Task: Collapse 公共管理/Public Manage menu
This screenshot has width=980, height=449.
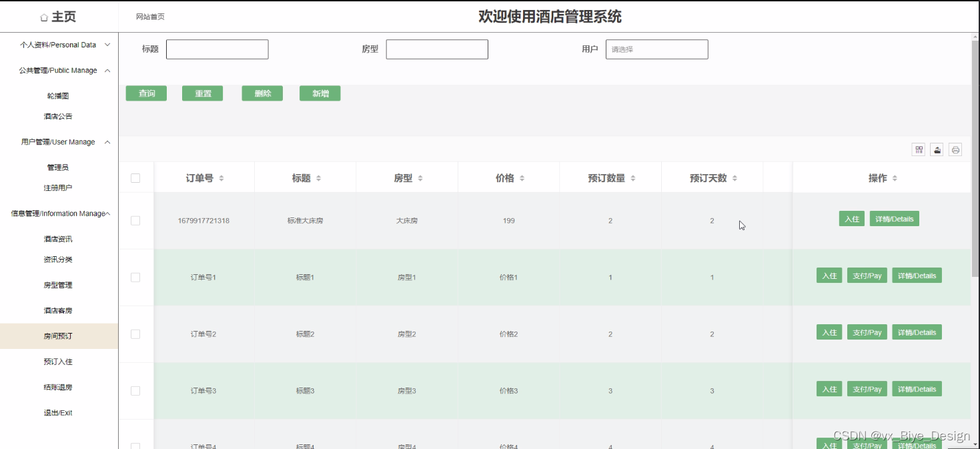Action: [x=59, y=70]
